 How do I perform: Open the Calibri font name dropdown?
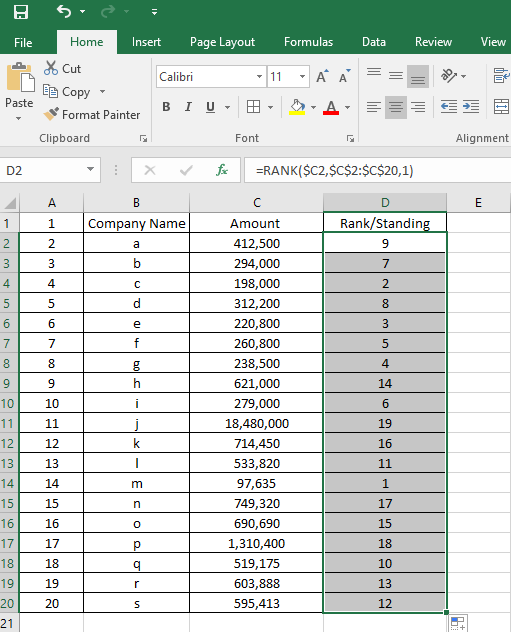259,77
